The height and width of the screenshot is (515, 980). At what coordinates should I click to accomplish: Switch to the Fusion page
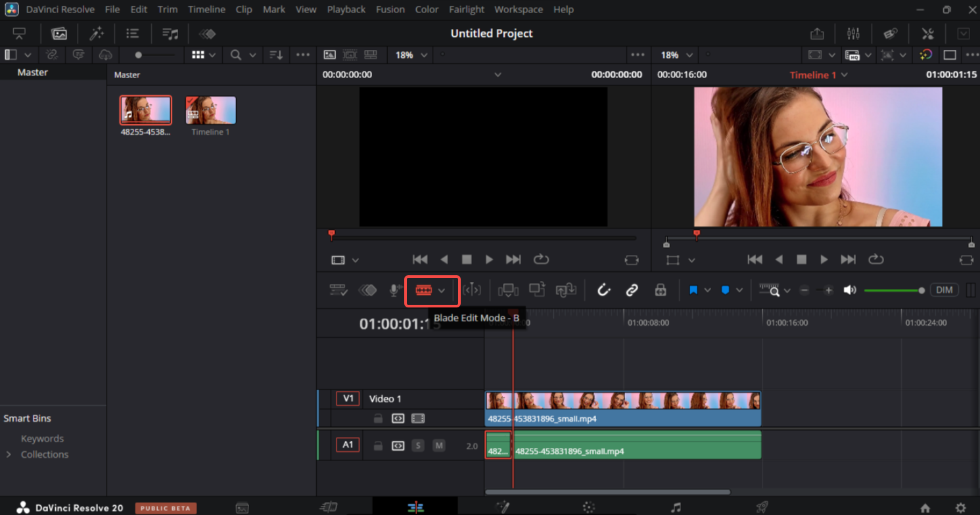pyautogui.click(x=503, y=507)
